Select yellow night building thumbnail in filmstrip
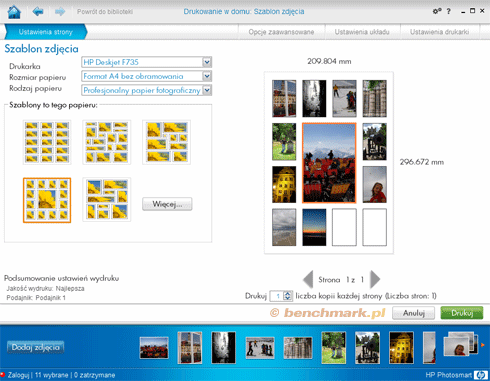 pos(401,348)
